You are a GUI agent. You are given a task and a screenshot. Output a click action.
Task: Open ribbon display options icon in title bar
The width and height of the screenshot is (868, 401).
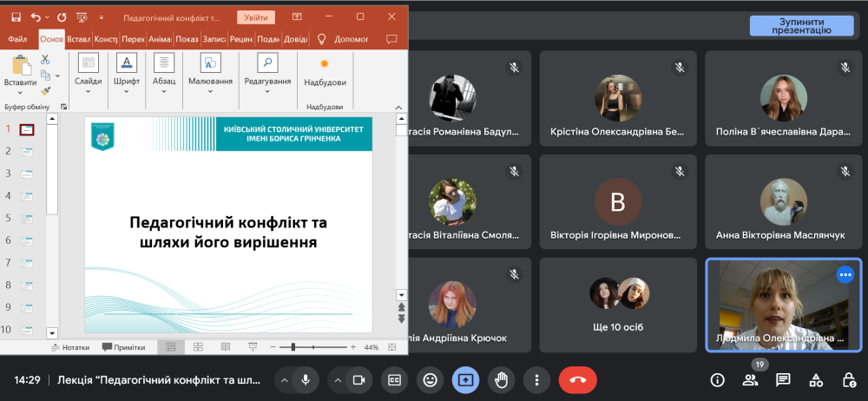coord(297,17)
